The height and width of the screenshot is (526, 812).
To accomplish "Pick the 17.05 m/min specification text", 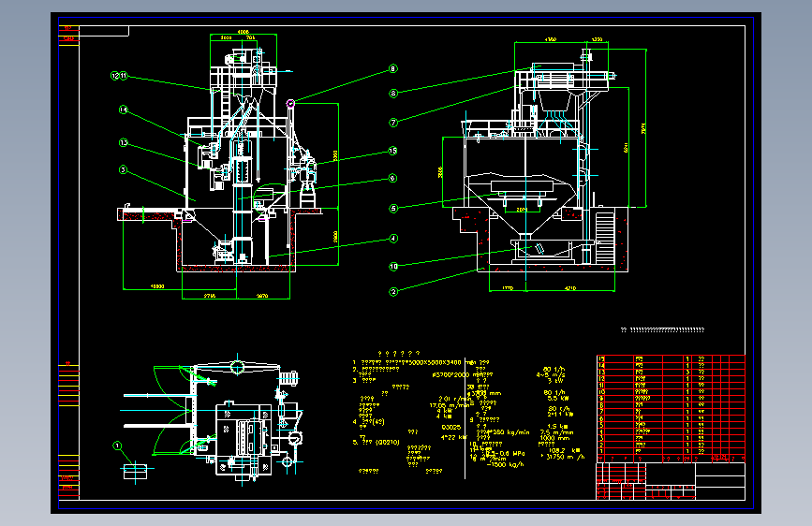I will [x=448, y=405].
